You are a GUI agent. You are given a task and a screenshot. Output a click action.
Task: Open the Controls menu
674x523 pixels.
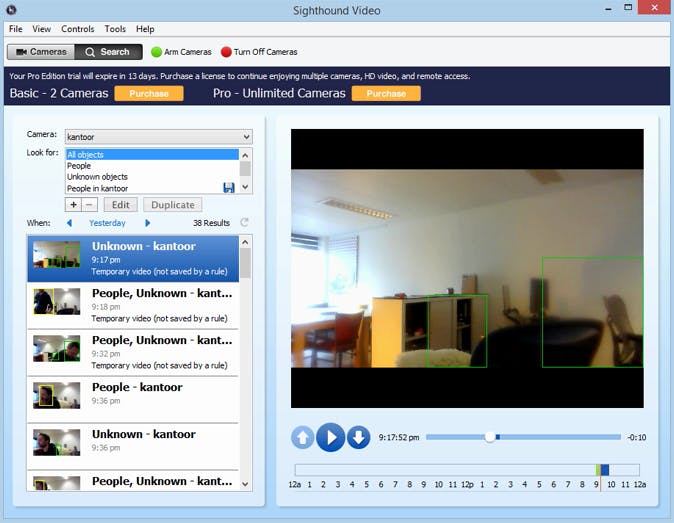coord(77,29)
